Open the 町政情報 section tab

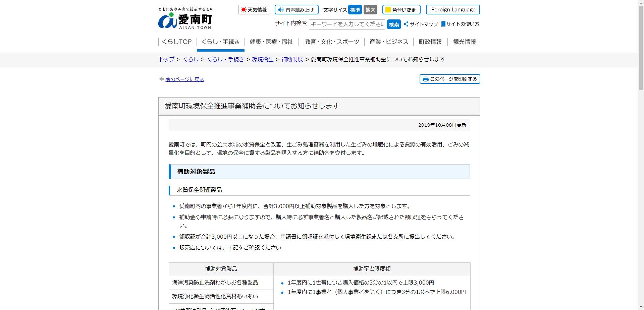[x=430, y=42]
